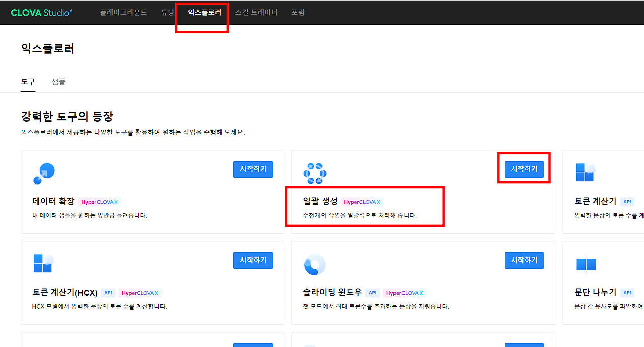Viewport: 644px width, 347px height.
Task: Click the 문단 나누기 title
Action: pos(595,293)
